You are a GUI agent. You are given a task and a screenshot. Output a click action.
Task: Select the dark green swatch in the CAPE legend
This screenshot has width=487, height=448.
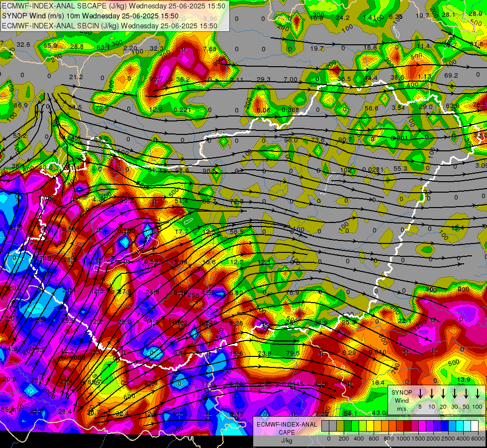click(348, 426)
